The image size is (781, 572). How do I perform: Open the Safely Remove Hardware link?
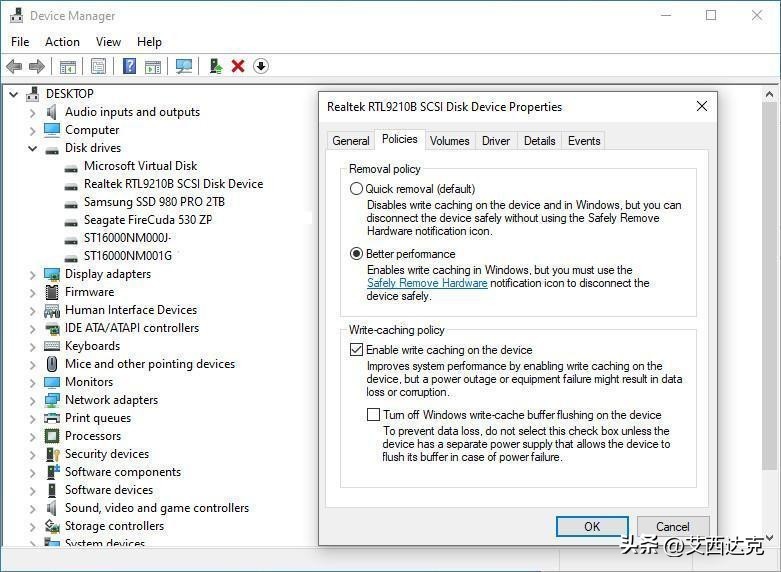[427, 283]
